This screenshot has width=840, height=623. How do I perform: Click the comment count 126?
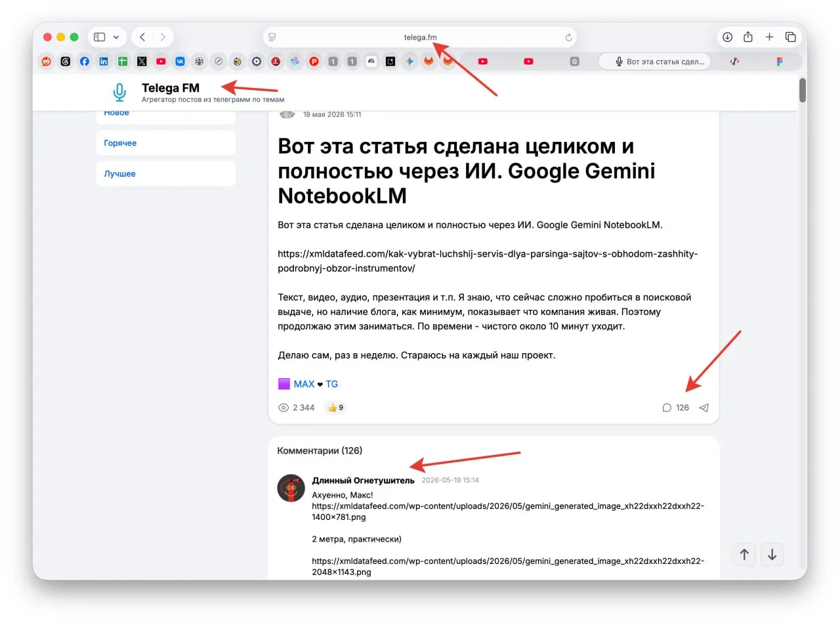click(682, 408)
